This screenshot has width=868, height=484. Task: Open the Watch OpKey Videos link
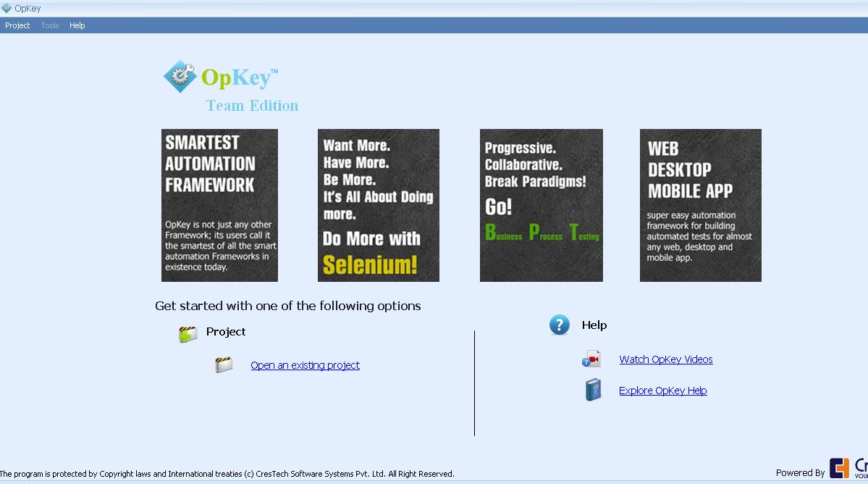666,359
